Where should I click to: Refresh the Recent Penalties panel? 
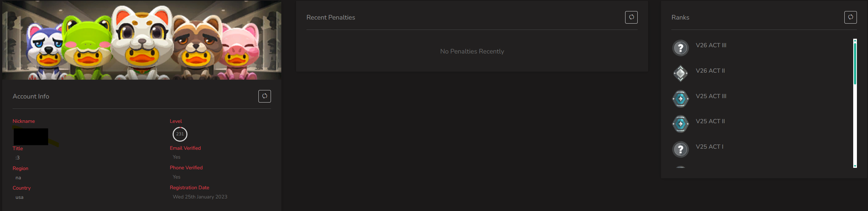tap(631, 17)
